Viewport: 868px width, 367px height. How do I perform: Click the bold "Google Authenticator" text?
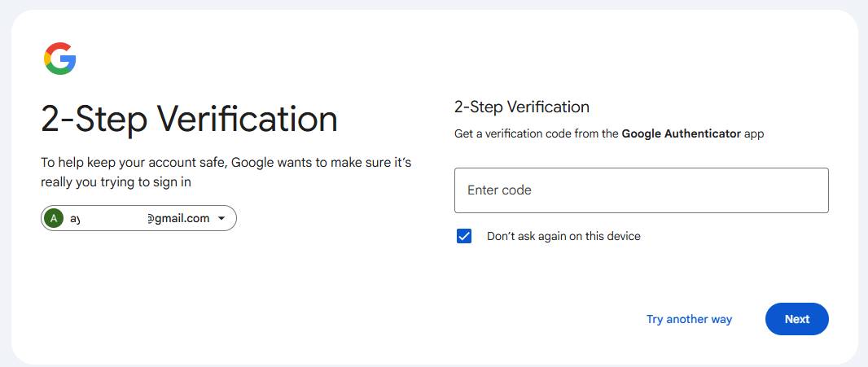[681, 133]
